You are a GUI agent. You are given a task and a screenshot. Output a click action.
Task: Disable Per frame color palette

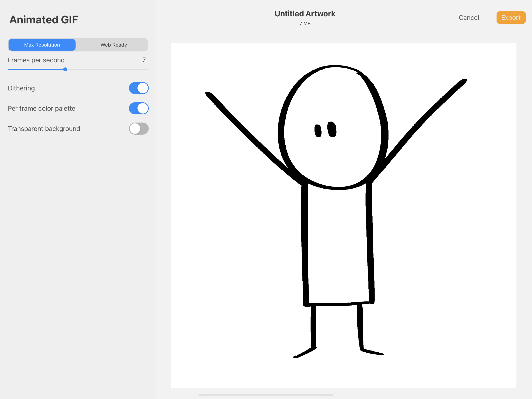click(x=139, y=108)
